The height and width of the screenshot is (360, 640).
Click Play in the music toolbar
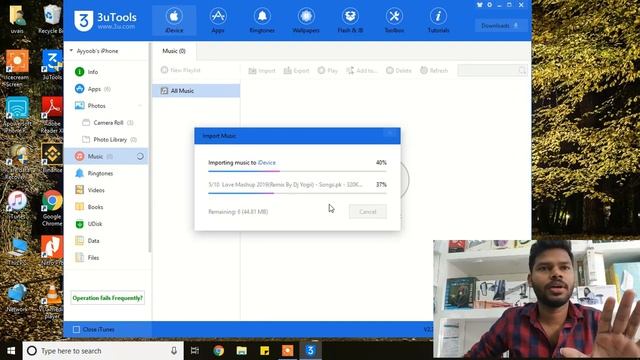pyautogui.click(x=328, y=71)
